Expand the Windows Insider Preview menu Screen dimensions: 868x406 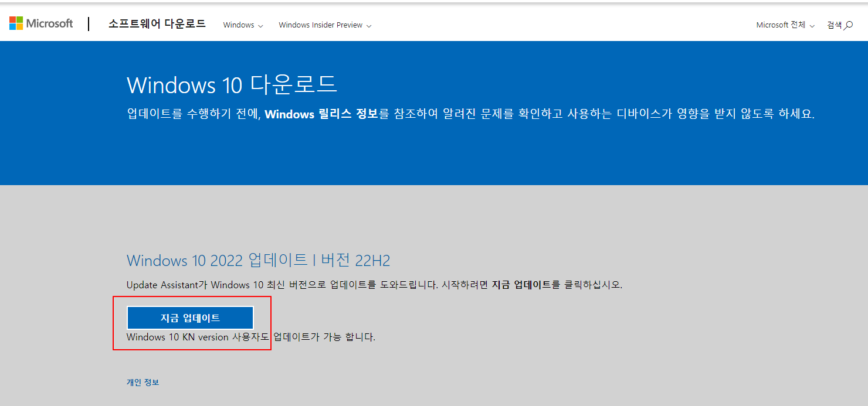[x=325, y=25]
